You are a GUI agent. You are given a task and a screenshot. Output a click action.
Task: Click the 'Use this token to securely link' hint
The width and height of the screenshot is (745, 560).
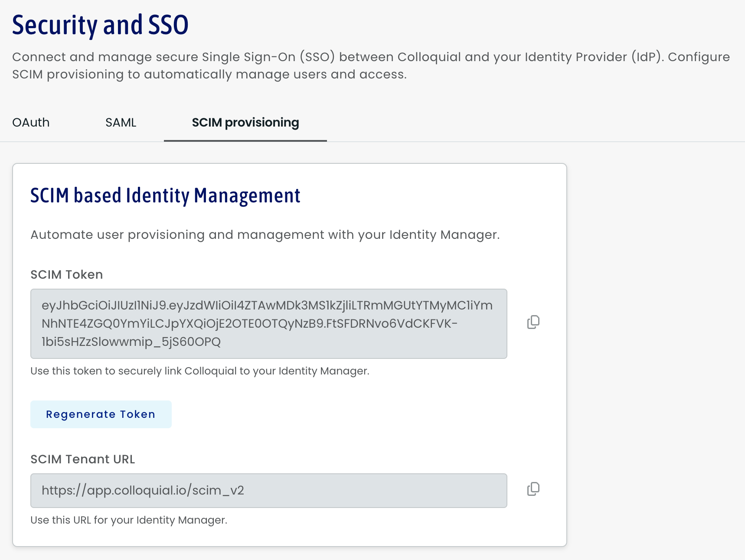[200, 371]
